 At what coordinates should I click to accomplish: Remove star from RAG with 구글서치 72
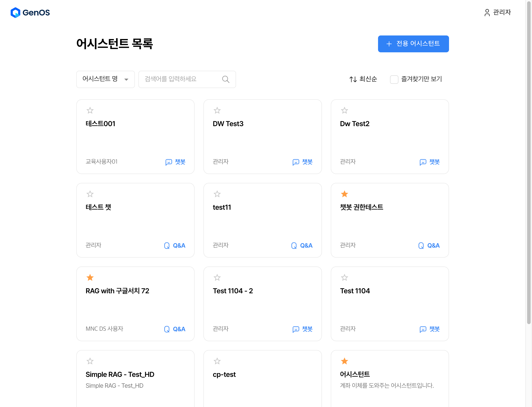pos(90,278)
